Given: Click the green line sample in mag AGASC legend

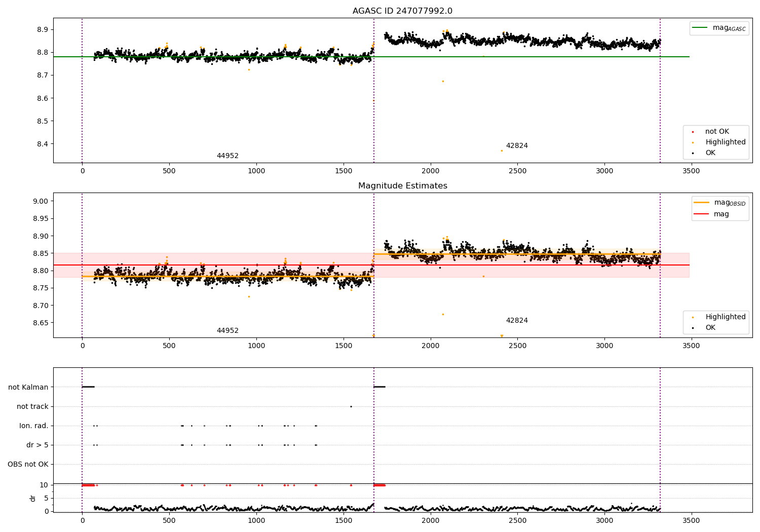Looking at the screenshot, I should tap(700, 28).
